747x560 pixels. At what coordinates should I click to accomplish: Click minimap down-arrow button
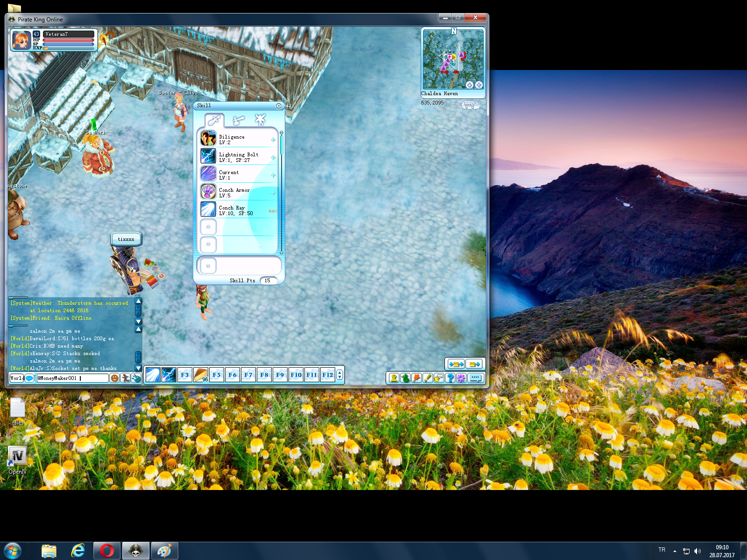click(470, 85)
